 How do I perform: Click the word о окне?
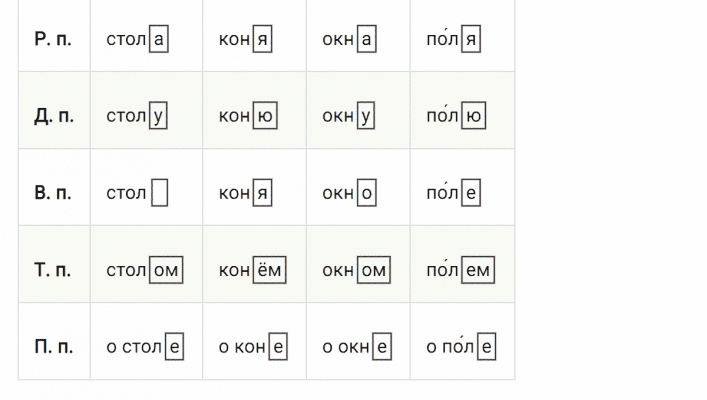tap(356, 347)
